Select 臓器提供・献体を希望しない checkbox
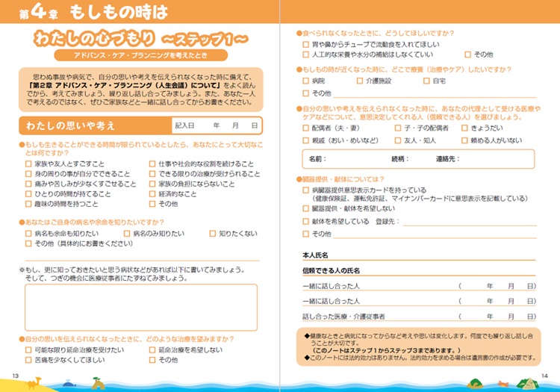 point(305,208)
